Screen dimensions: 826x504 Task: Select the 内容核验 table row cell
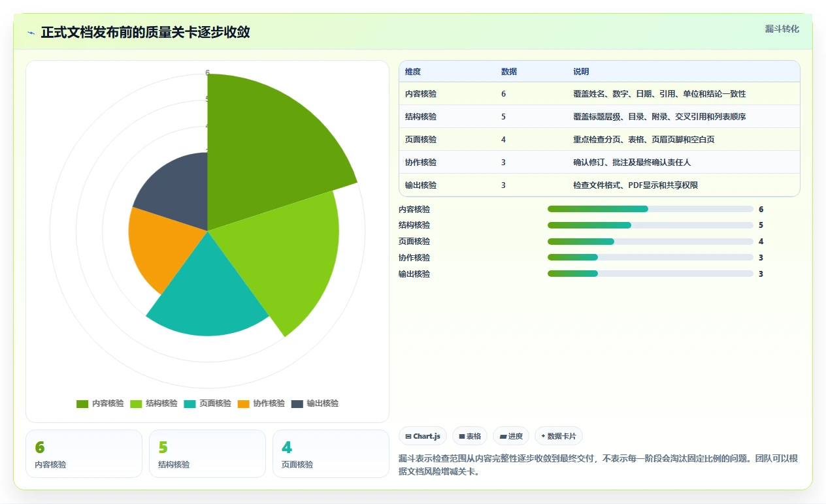pos(421,94)
